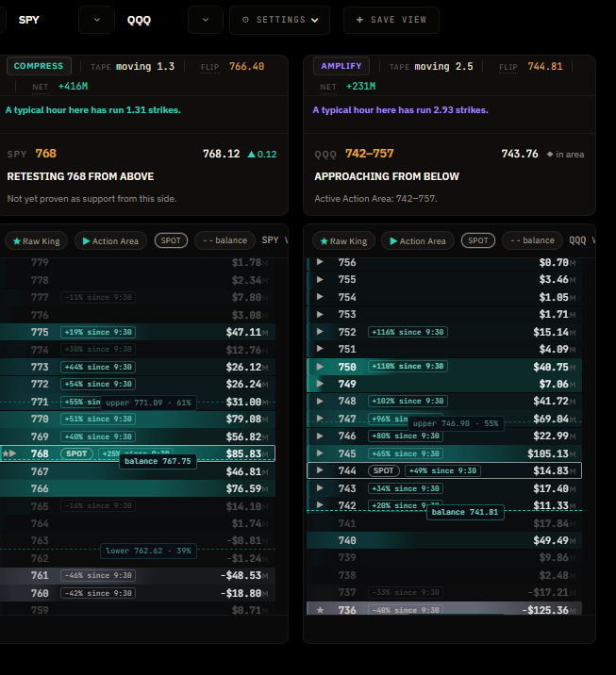The height and width of the screenshot is (675, 616).
Task: Select QQQ strike 736 value -$125.36M
Action: (x=548, y=610)
